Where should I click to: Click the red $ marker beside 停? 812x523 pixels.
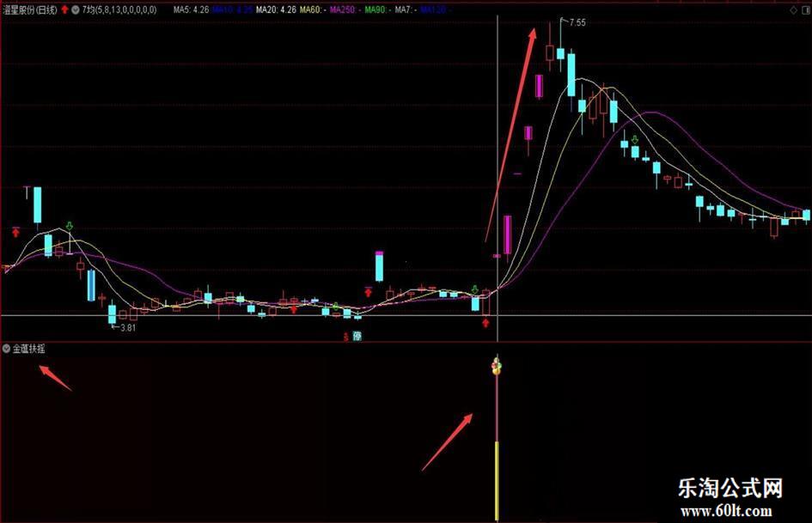tap(346, 338)
